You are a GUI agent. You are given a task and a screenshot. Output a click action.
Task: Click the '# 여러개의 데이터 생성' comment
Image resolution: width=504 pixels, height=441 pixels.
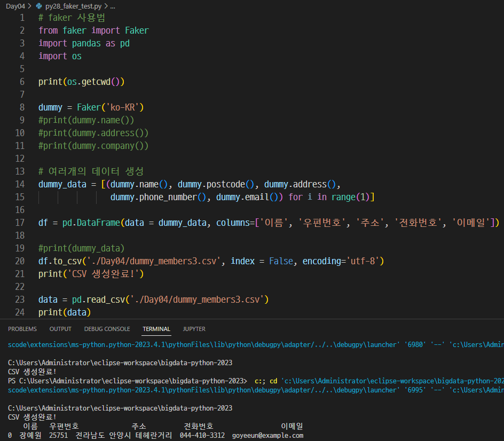point(91,171)
